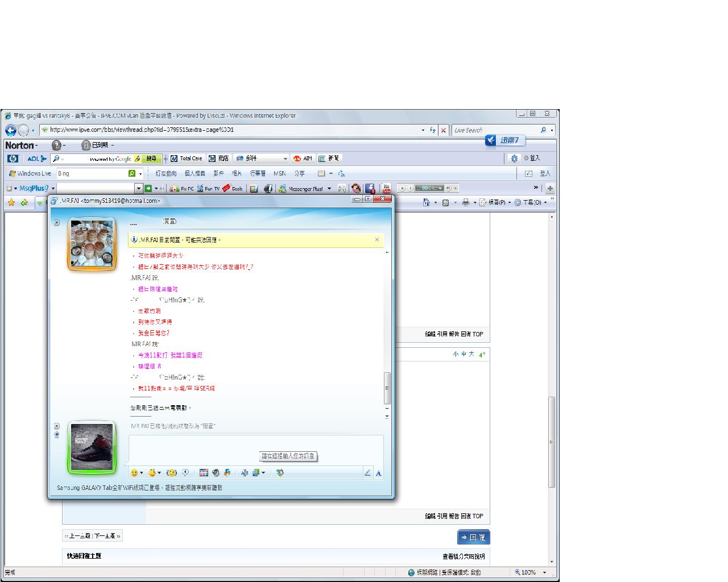Send a nudge from chat toolbar
Viewport: 728px width, 582px height.
pos(172,473)
